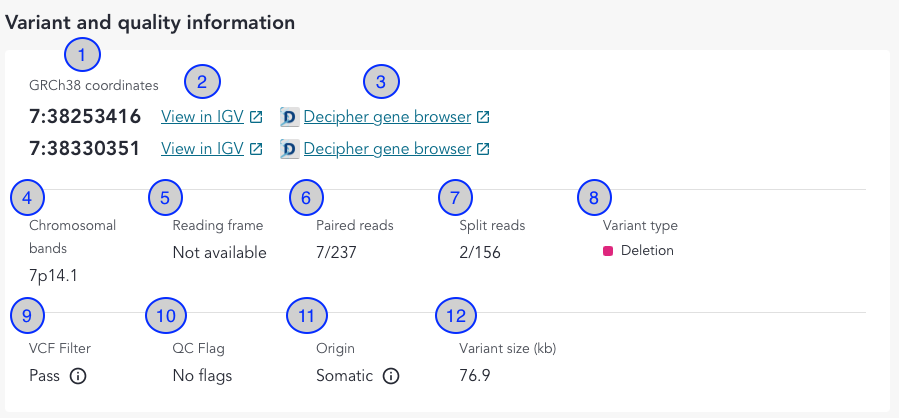Open Decipher gene browser for 7:38330351
This screenshot has height=418, width=899.
point(386,149)
